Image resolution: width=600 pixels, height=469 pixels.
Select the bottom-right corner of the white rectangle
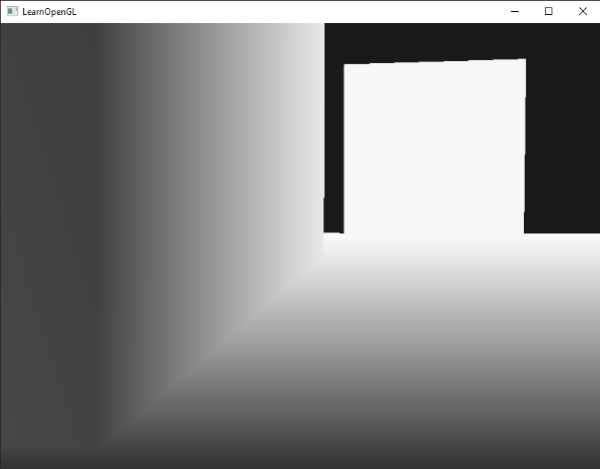click(x=524, y=233)
